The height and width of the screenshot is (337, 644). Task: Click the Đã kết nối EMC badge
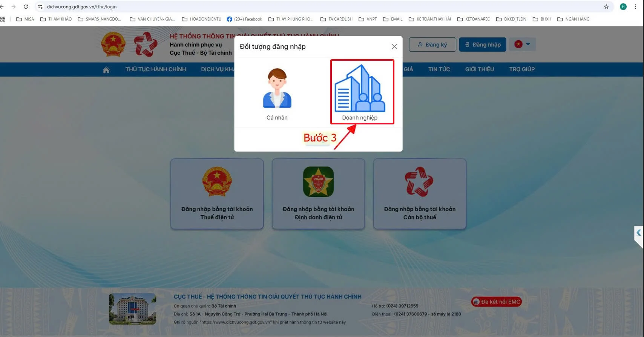(x=497, y=302)
